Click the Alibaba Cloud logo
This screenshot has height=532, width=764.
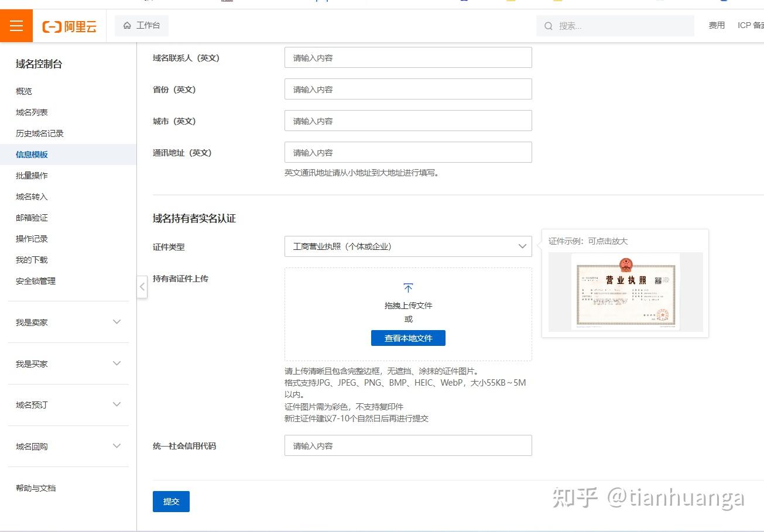coord(70,26)
